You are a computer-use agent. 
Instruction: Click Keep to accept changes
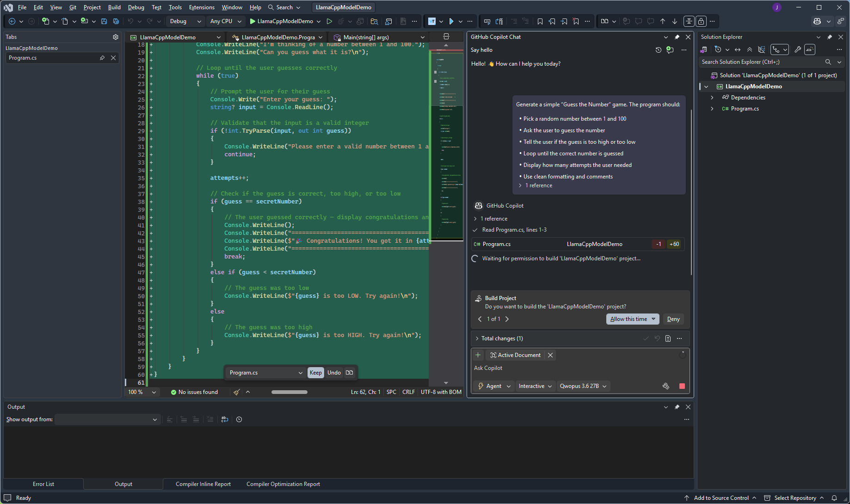click(316, 373)
